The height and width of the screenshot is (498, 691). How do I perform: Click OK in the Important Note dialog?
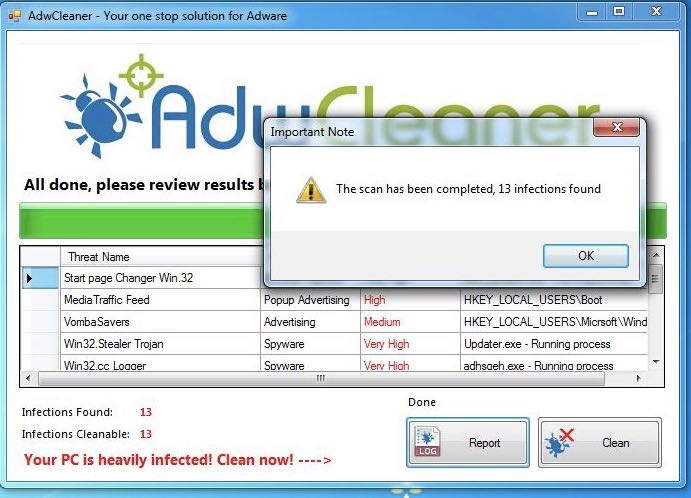tap(586, 256)
